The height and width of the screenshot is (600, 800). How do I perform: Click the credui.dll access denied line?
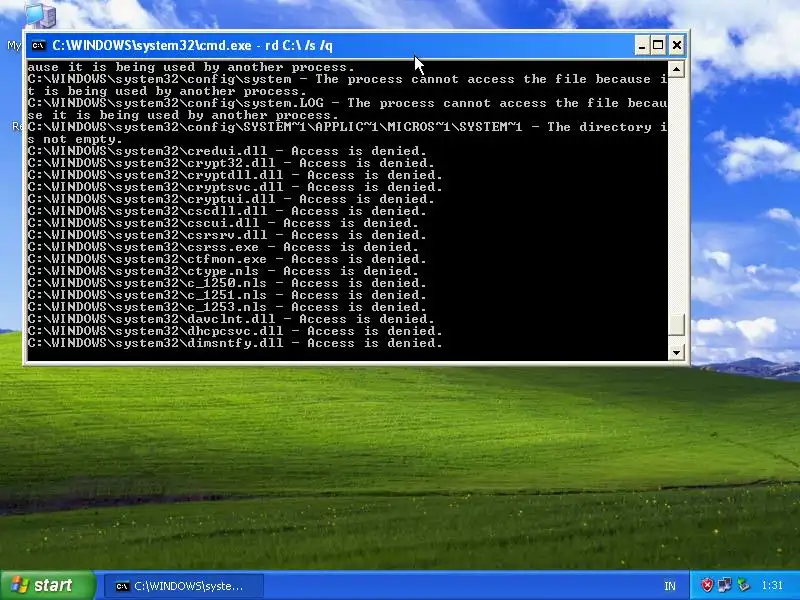tap(227, 151)
